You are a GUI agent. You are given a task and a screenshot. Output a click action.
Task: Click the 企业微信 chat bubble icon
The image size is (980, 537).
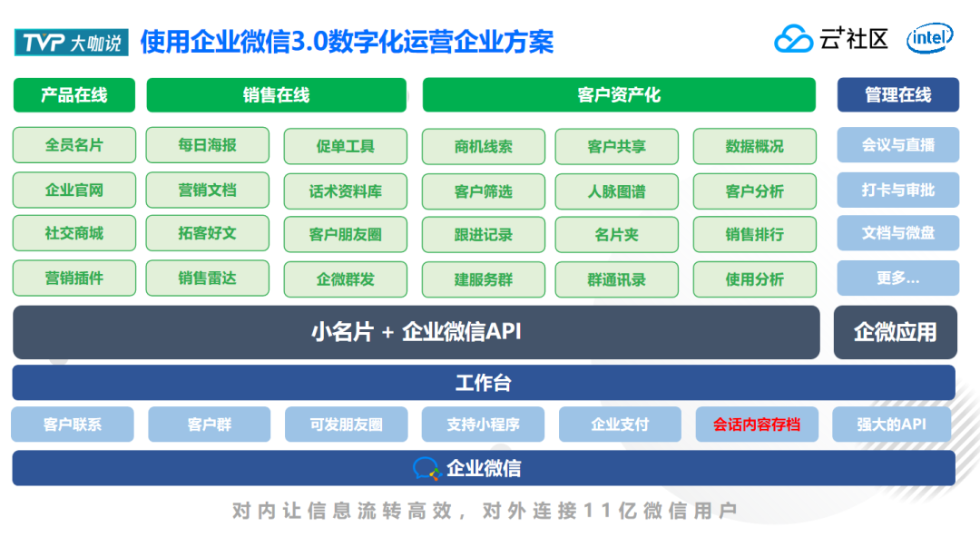tap(426, 468)
